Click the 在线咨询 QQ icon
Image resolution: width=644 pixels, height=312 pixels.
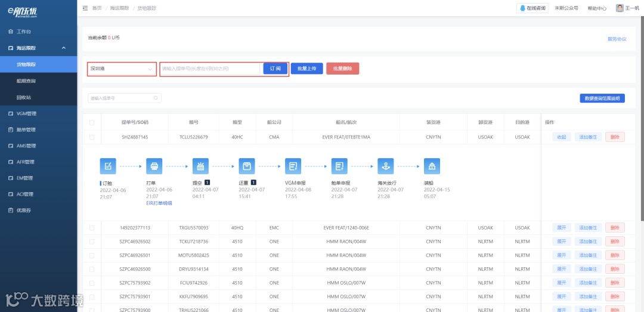[522, 8]
